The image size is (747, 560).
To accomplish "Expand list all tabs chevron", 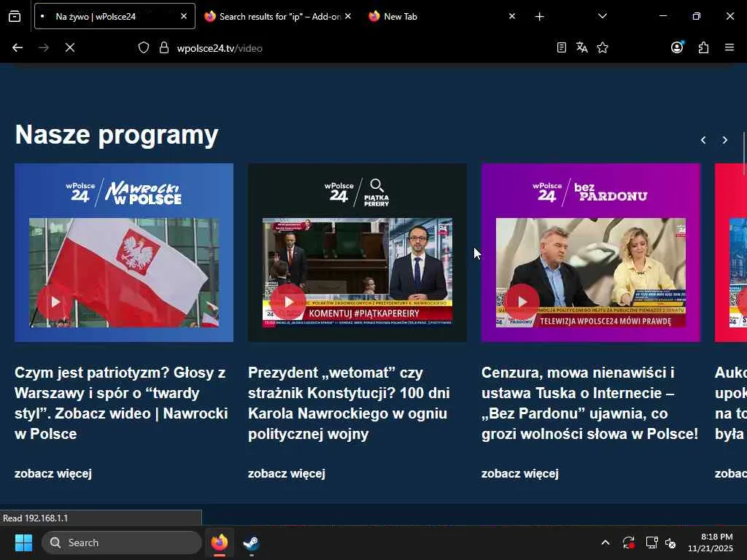I will [602, 16].
